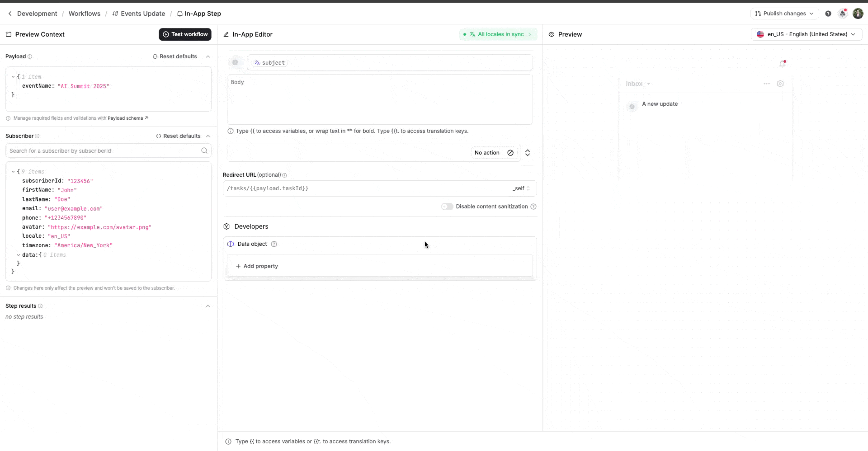The width and height of the screenshot is (868, 451).
Task: Open the Workflows breadcrumb
Action: pyautogui.click(x=84, y=14)
